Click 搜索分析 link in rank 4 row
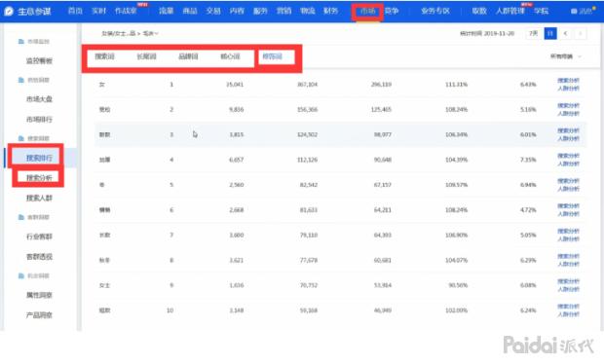604x364 pixels. click(x=568, y=156)
